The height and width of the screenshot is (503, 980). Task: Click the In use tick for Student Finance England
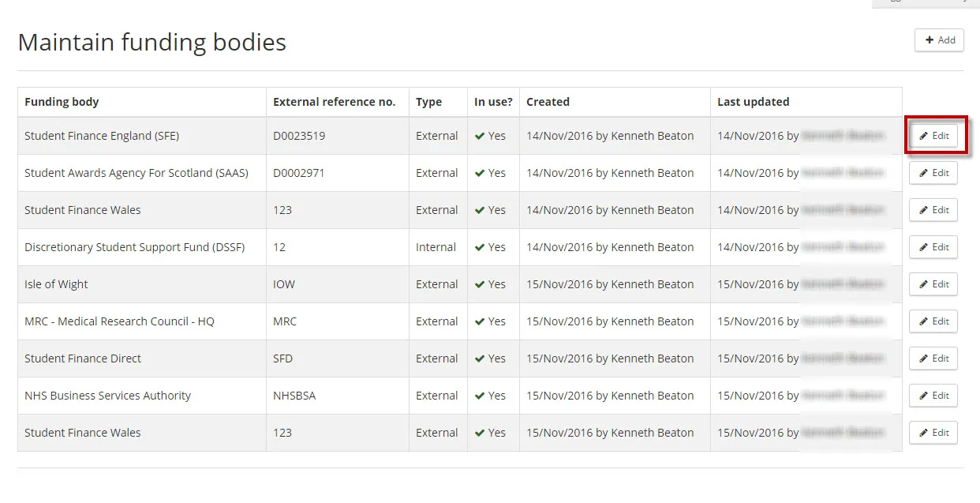click(480, 136)
